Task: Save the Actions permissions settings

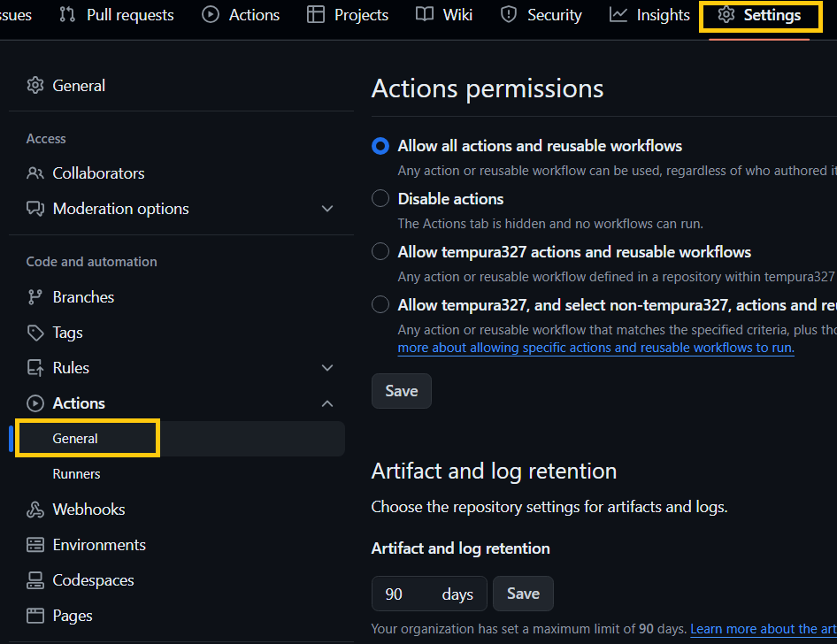Action: click(402, 391)
